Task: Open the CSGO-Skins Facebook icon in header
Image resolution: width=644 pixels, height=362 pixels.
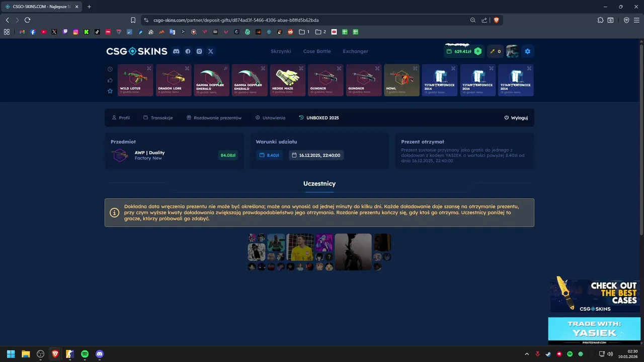Action: (188, 51)
